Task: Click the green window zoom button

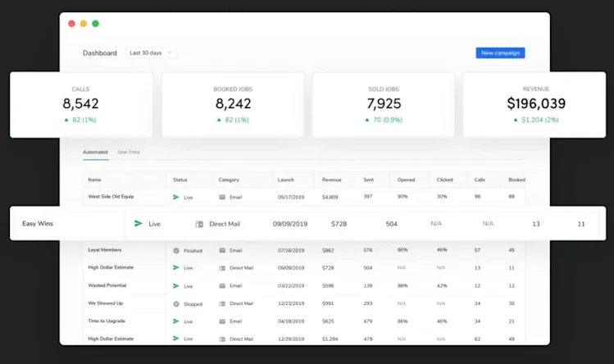Action: (96, 24)
